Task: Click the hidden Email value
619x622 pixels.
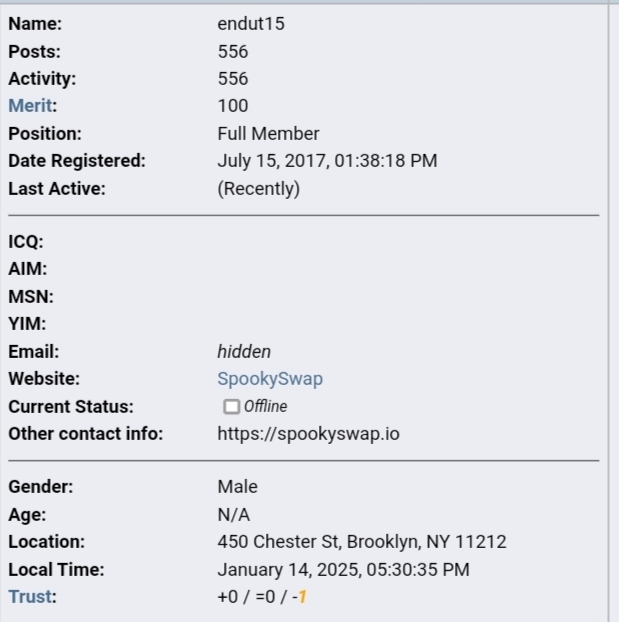Action: 244,352
